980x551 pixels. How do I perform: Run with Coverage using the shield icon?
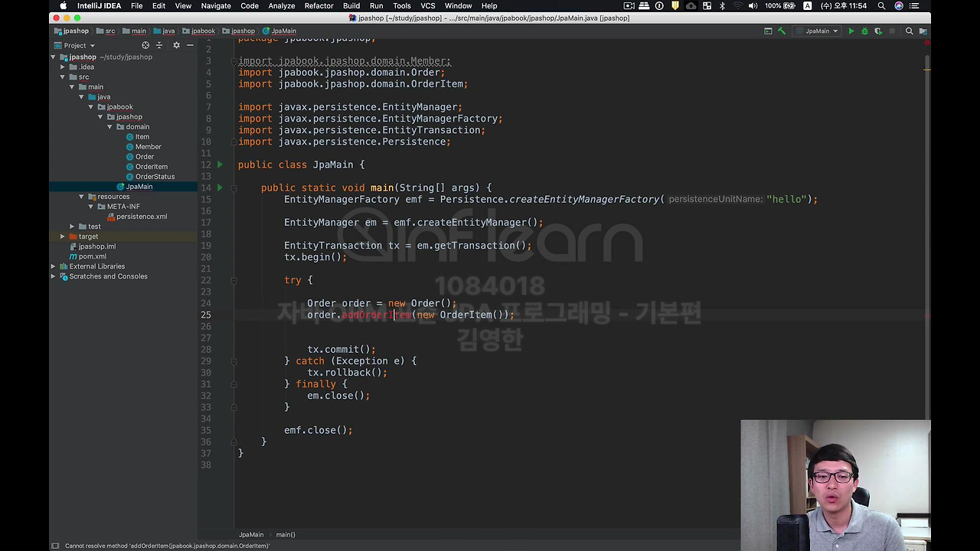pyautogui.click(x=878, y=31)
